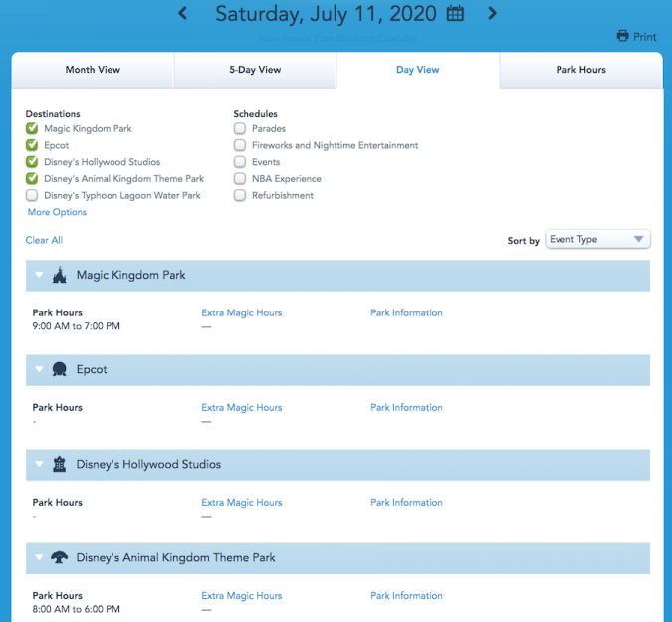Collapse the Magic Kingdom Park section
The height and width of the screenshot is (622, 672).
39,275
